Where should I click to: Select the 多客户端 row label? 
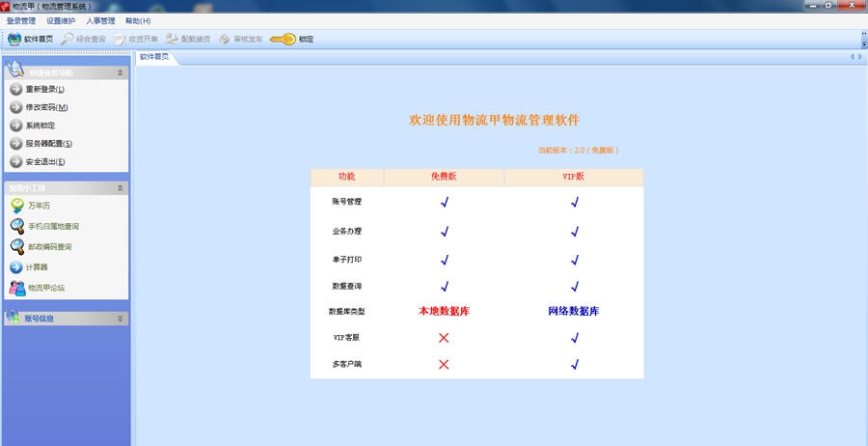click(x=347, y=364)
